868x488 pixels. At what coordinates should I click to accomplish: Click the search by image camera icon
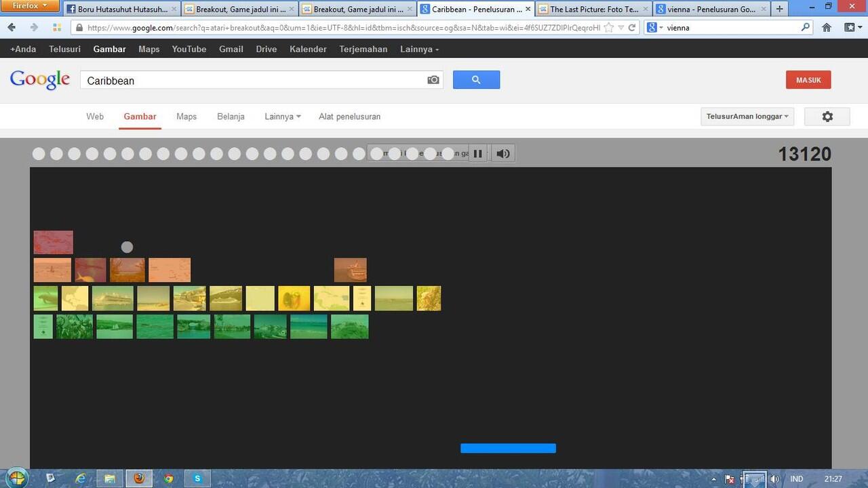tap(433, 80)
